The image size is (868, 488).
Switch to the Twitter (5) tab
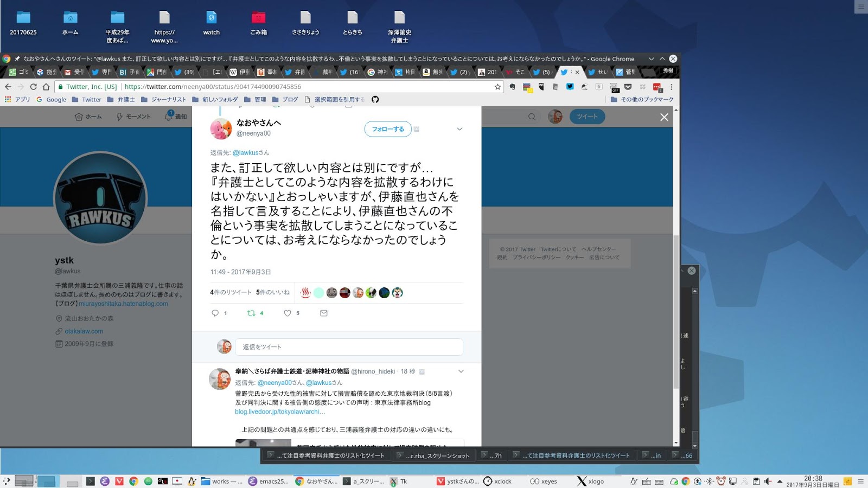[x=542, y=72]
